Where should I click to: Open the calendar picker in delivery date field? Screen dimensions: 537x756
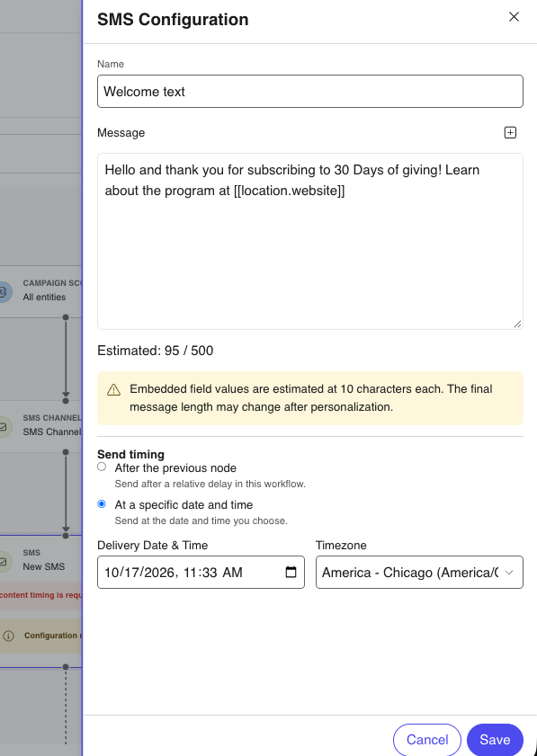point(291,572)
